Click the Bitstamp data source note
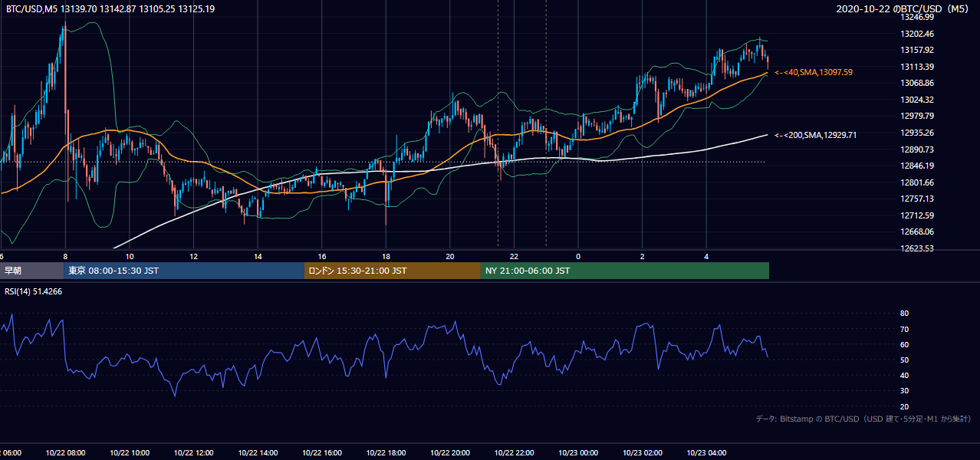 pos(863,419)
